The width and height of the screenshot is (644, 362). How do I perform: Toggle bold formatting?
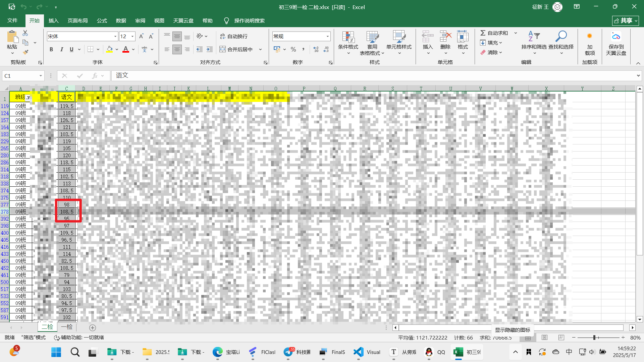click(x=51, y=49)
